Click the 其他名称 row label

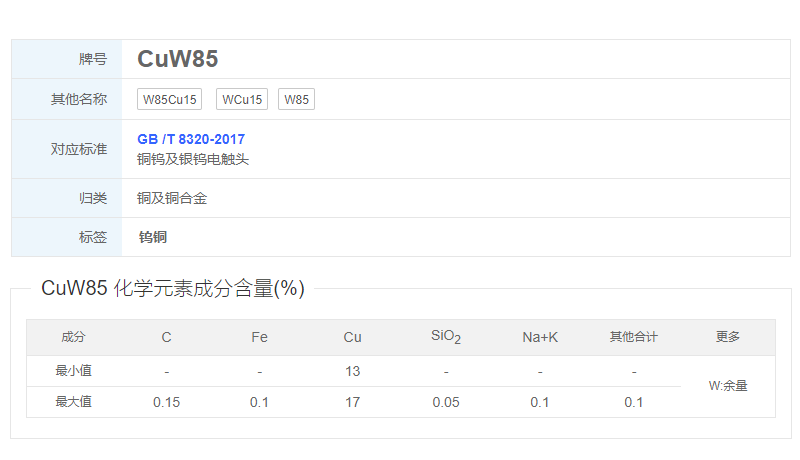coord(79,99)
